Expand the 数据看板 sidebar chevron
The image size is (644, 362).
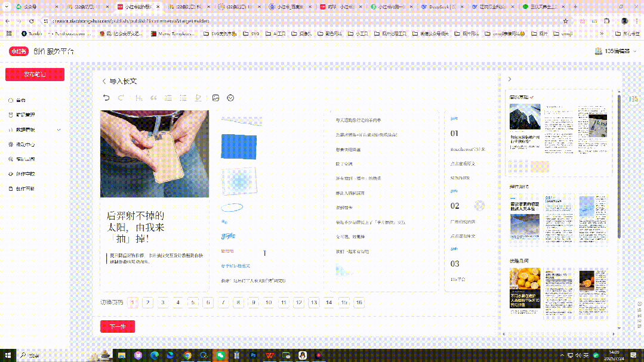[x=58, y=130]
